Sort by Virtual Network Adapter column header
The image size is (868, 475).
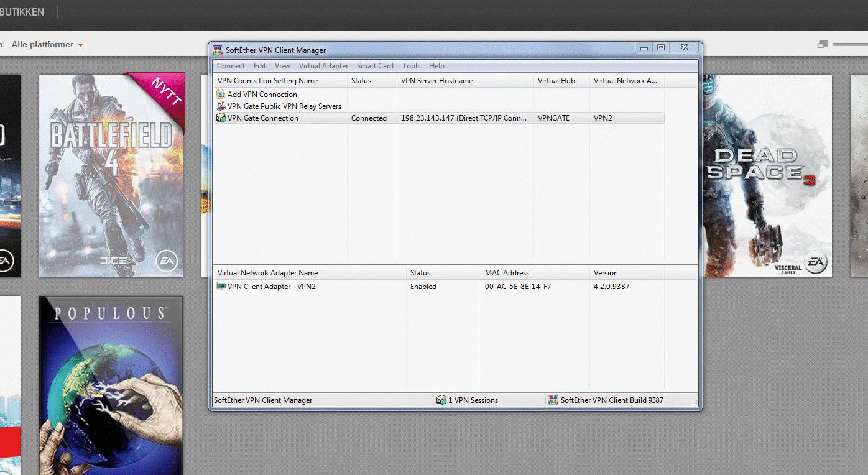point(627,81)
